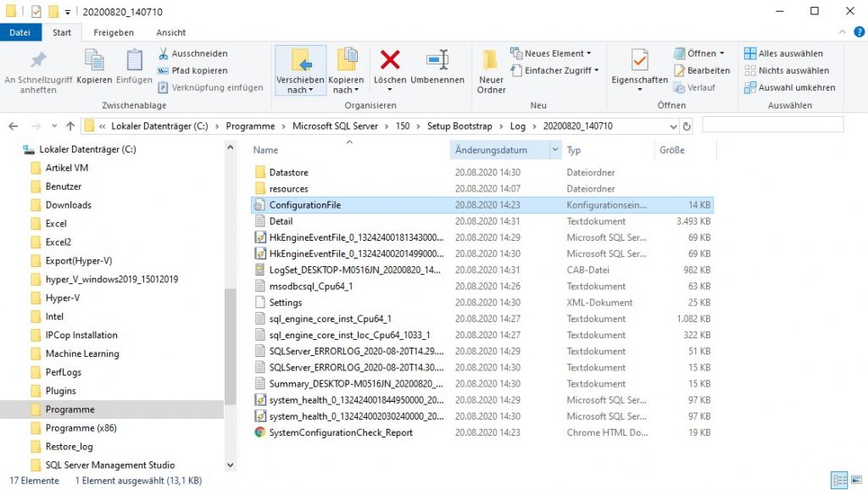
Task: Click navigation pane scrollbar up arrow
Action: click(231, 148)
